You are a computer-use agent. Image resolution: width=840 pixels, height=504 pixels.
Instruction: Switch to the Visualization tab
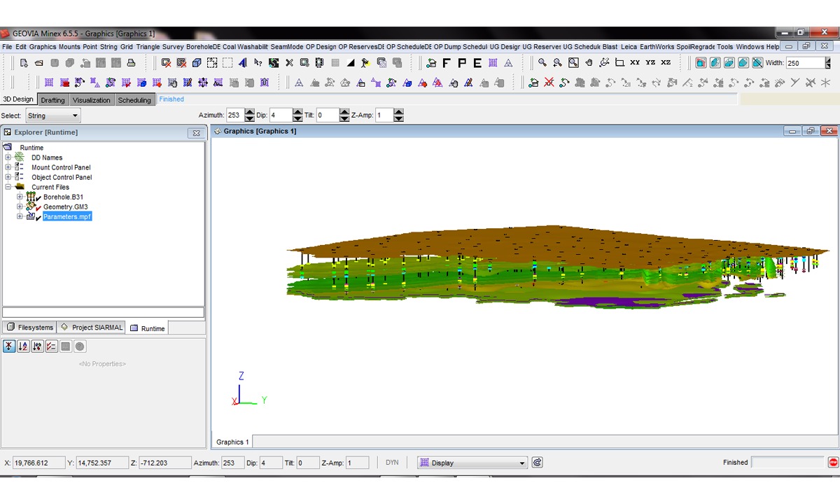pyautogui.click(x=92, y=100)
